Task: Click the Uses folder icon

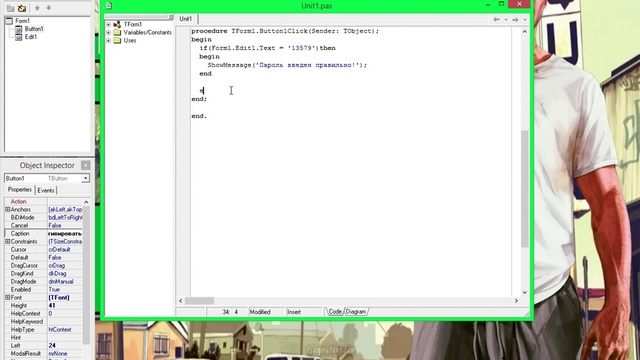Action: tap(117, 40)
